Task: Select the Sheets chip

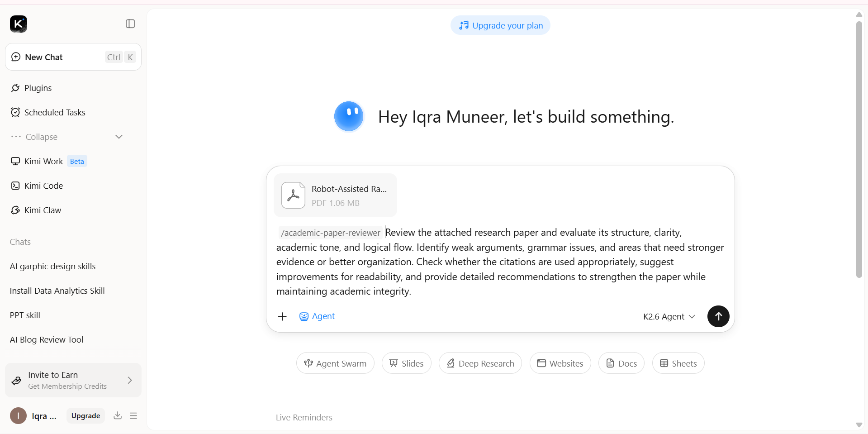Action: click(678, 363)
